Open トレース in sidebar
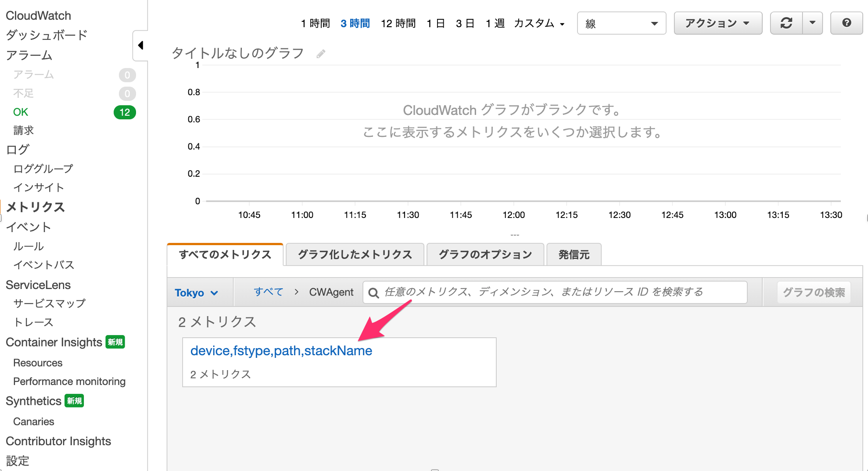The image size is (868, 471). pos(33,322)
